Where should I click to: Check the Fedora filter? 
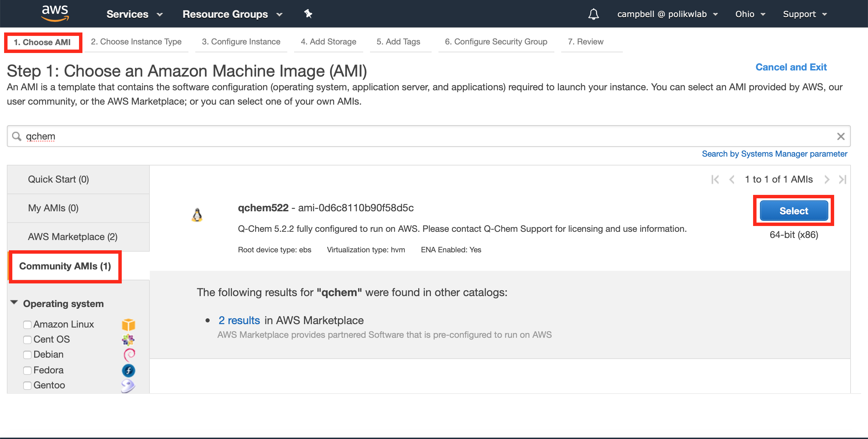27,370
